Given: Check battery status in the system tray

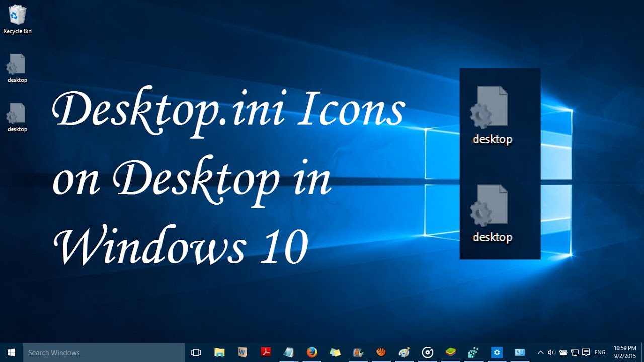Looking at the screenshot, I should coord(563,352).
